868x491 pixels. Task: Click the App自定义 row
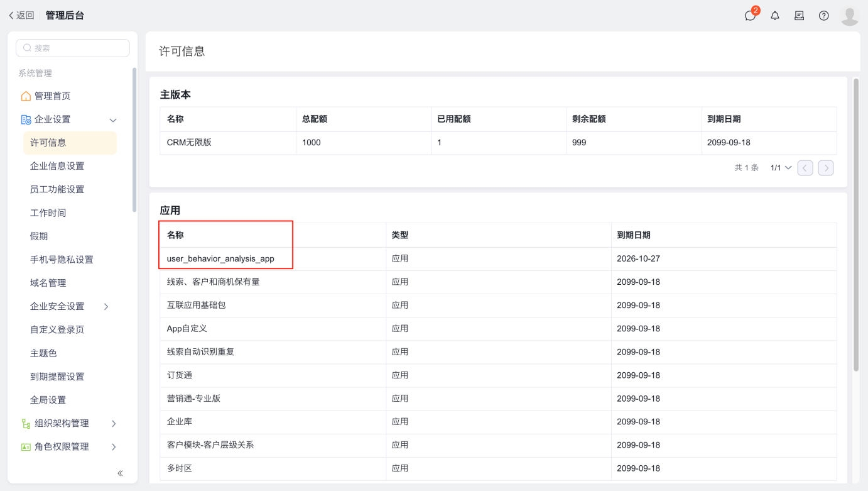coord(498,329)
